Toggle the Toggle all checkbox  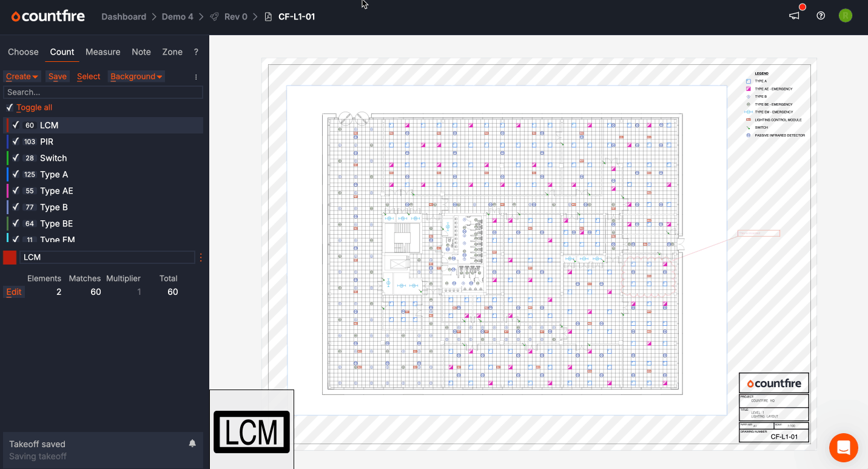click(x=10, y=107)
